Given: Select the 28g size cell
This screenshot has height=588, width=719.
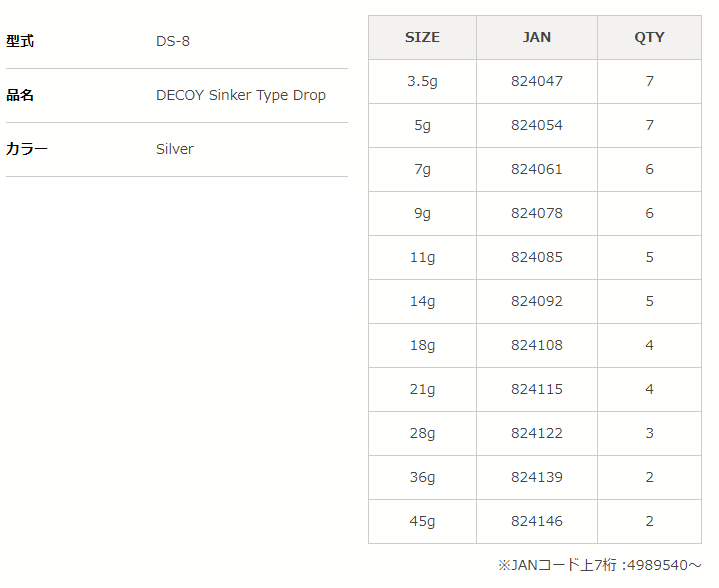Looking at the screenshot, I should 422,433.
